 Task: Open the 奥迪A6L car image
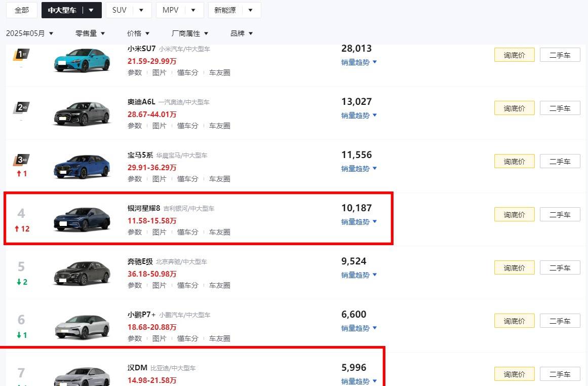point(82,113)
